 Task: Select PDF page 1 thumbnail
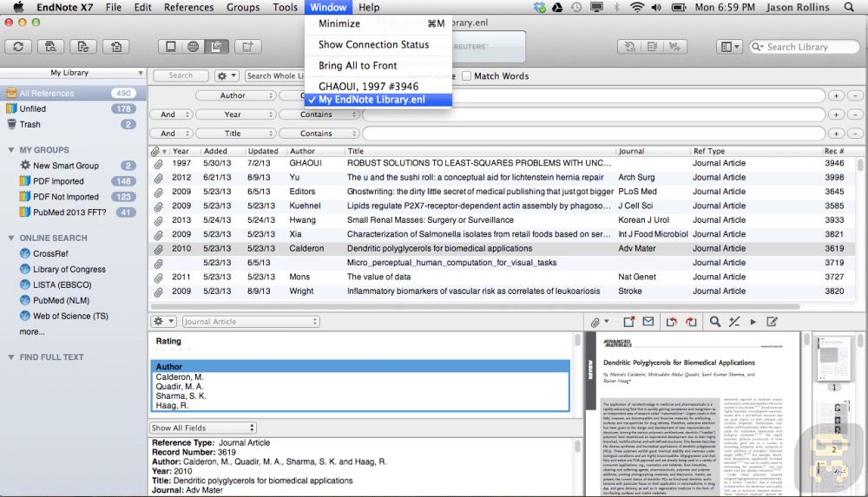click(831, 362)
